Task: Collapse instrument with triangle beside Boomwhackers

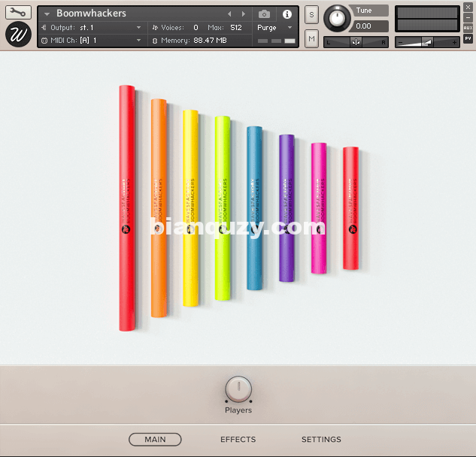Action: point(47,14)
